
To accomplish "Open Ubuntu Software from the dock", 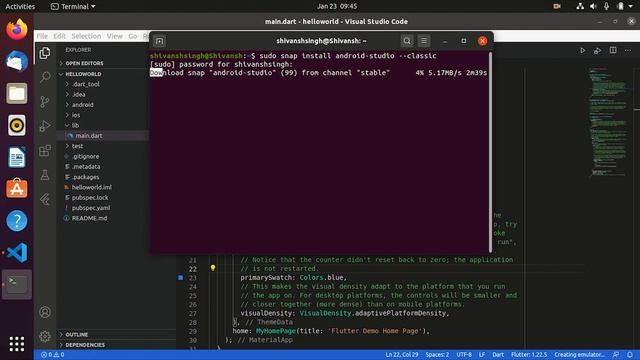I will click(x=17, y=189).
